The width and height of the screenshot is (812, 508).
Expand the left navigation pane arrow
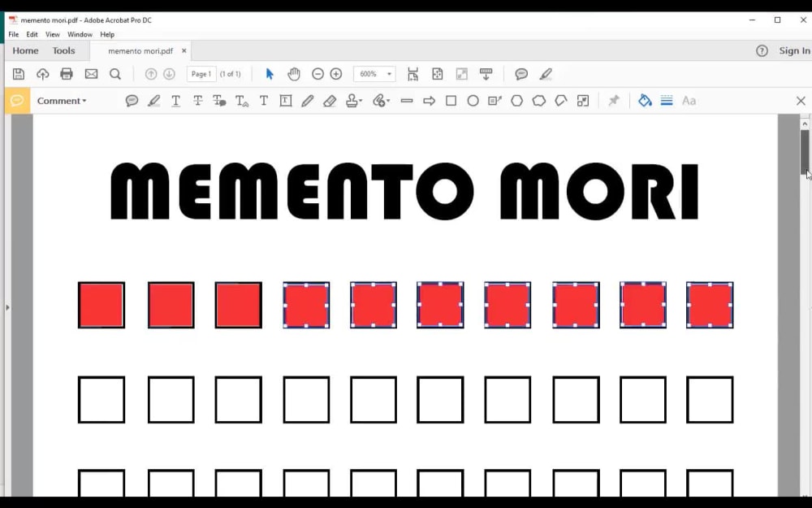(x=7, y=307)
